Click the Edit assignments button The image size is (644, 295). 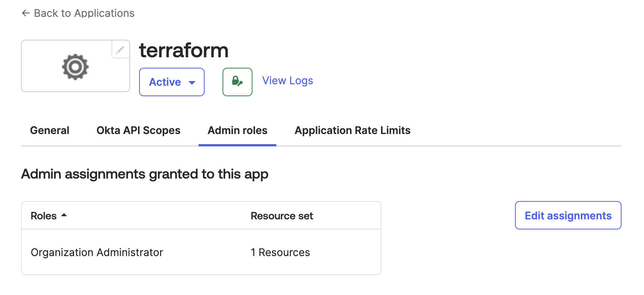point(568,215)
